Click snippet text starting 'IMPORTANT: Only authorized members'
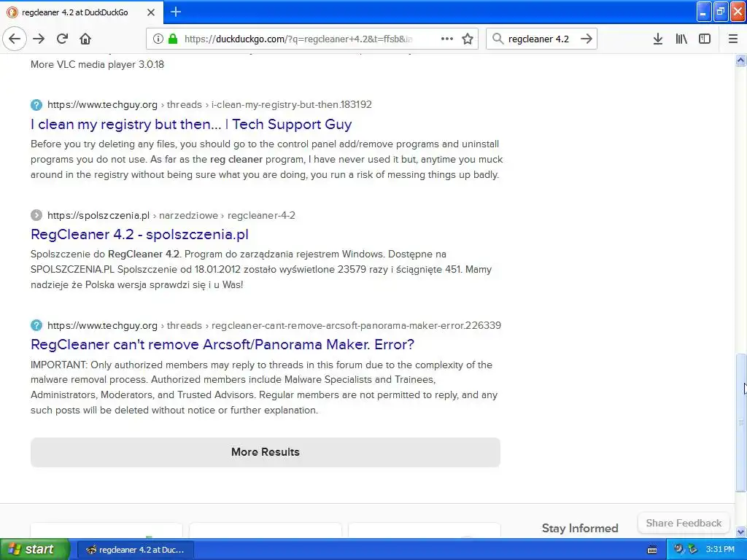Image resolution: width=747 pixels, height=560 pixels. coord(264,387)
